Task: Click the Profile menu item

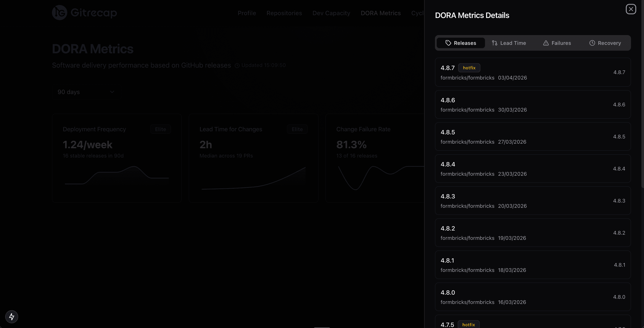Action: tap(247, 13)
